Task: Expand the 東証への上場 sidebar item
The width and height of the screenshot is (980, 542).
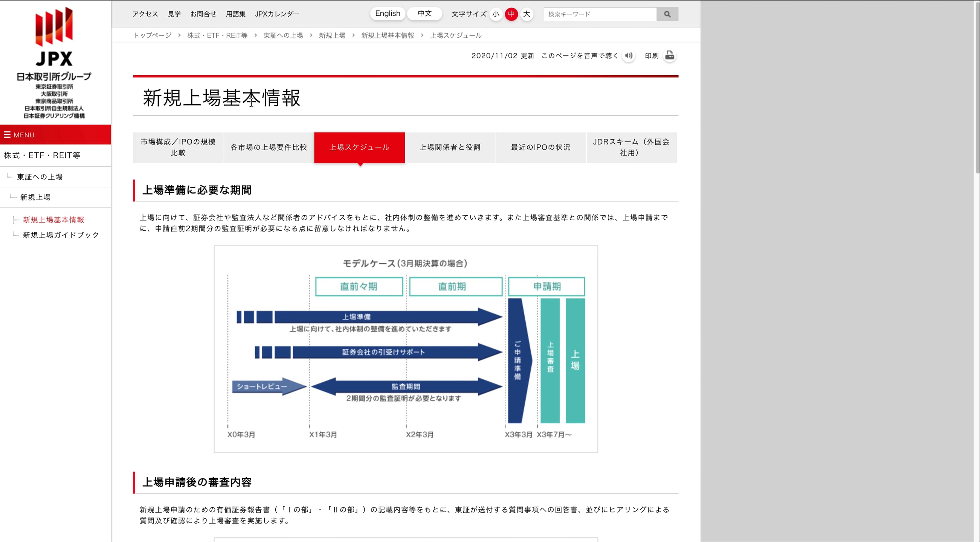Action: 40,177
